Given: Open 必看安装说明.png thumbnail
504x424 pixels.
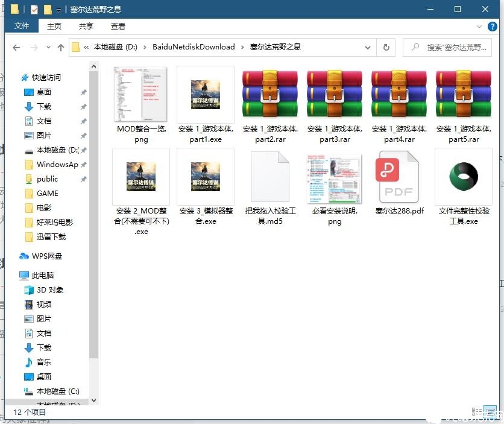Looking at the screenshot, I should tap(335, 179).
